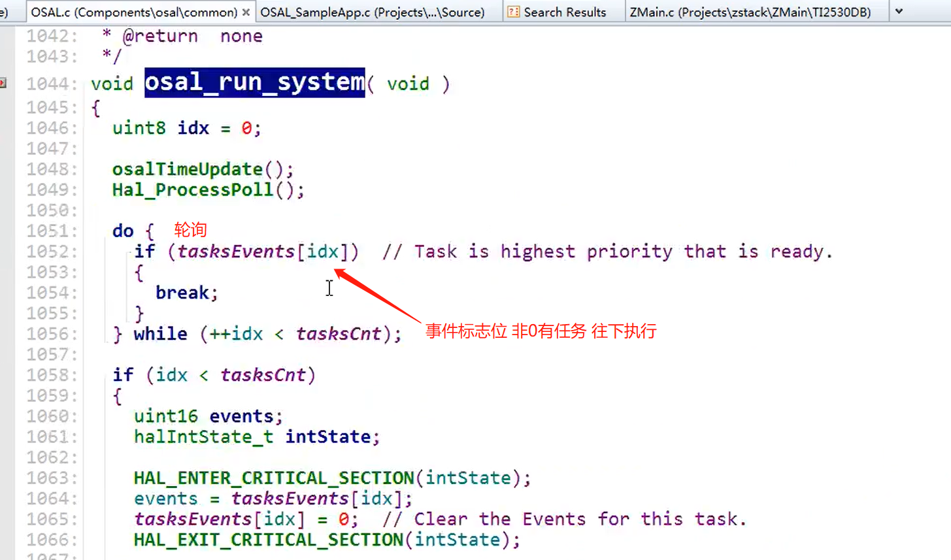Click tasksCnt in the while condition

click(x=339, y=334)
